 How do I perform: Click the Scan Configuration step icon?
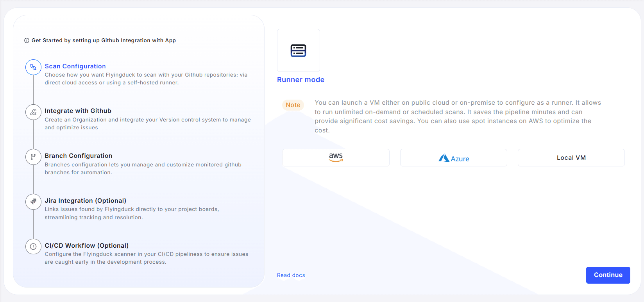[33, 67]
